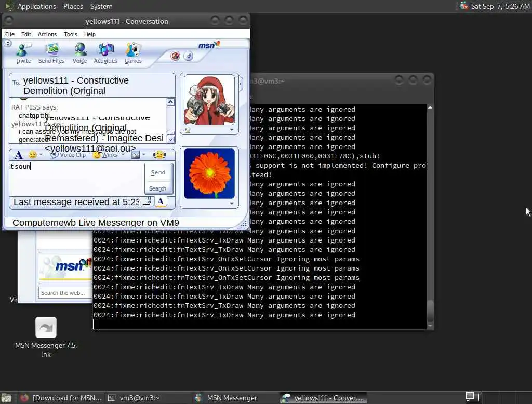Click the terminal scrollbar down arrow
Viewport: 532px width, 404px height.
point(430,326)
